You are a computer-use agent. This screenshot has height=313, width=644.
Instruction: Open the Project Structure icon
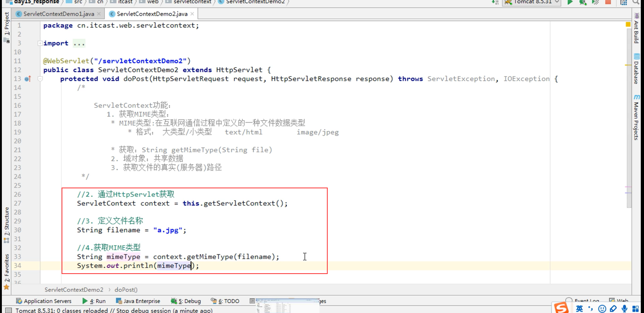pos(624,3)
